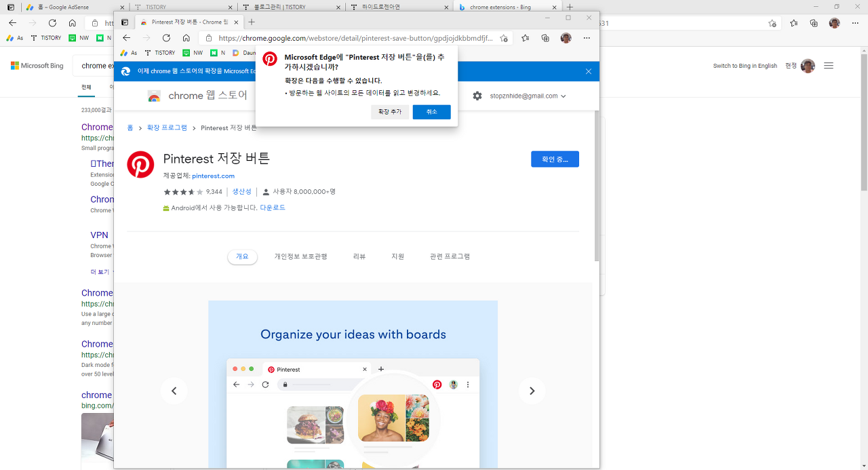Viewport: 868px width, 470px height.
Task: Close Pinterest 저장 버튼 tab
Action: [236, 22]
